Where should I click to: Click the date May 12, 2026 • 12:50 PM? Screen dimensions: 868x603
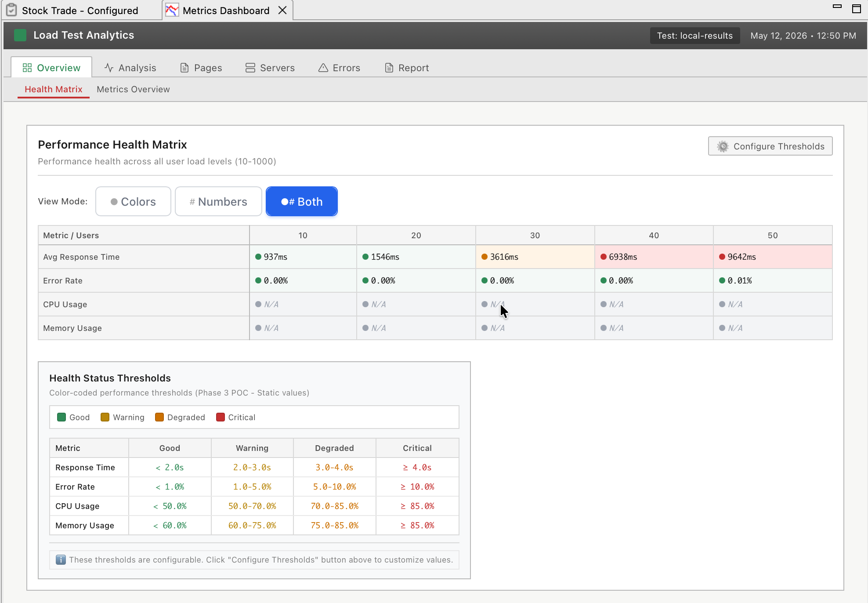coord(803,36)
